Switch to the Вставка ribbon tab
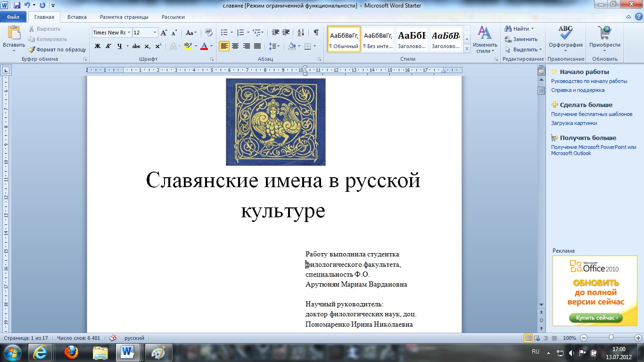Image resolution: width=644 pixels, height=362 pixels. tap(77, 17)
